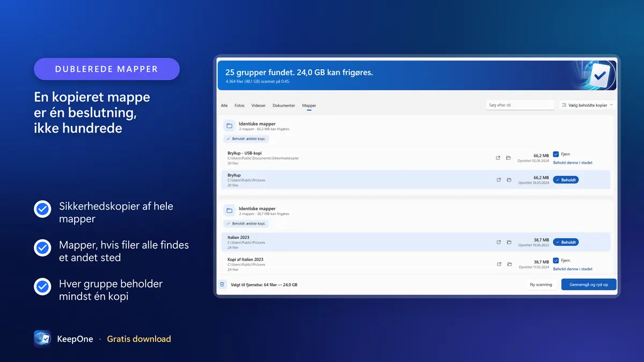
Task: Click the trash icon in the bottom bar
Action: (x=222, y=284)
